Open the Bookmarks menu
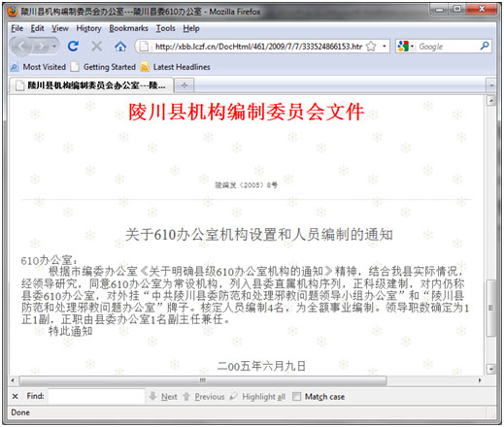The height and width of the screenshot is (427, 504). (x=128, y=28)
